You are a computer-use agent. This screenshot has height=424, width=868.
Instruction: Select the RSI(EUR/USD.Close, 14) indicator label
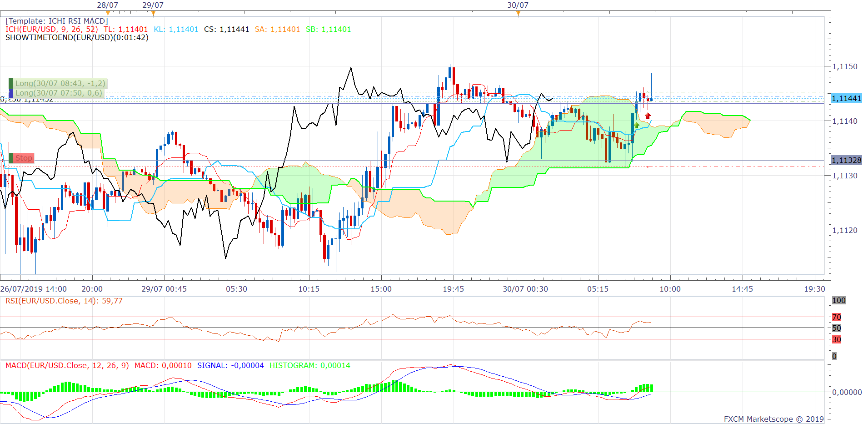[x=64, y=301]
